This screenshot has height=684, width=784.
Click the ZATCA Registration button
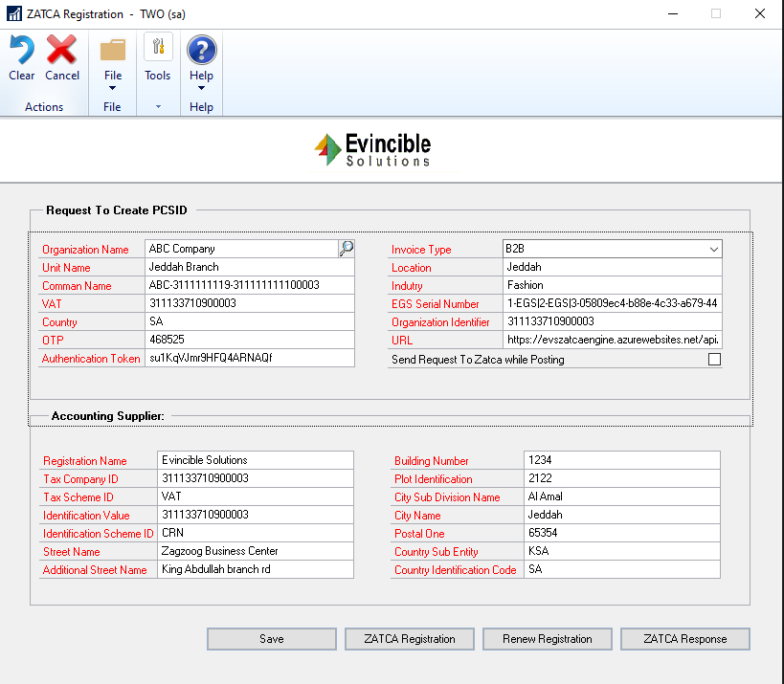pos(409,639)
